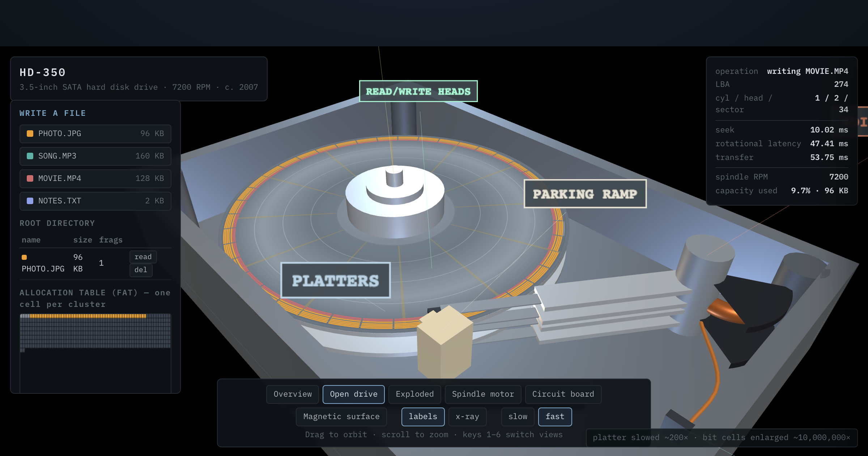Click the PLATTERS label
The width and height of the screenshot is (868, 456).
click(x=336, y=280)
